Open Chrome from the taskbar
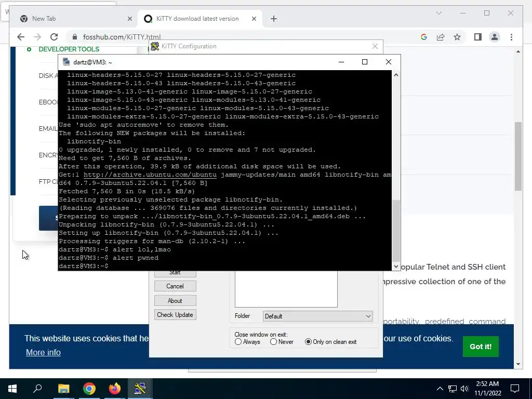 (89, 389)
